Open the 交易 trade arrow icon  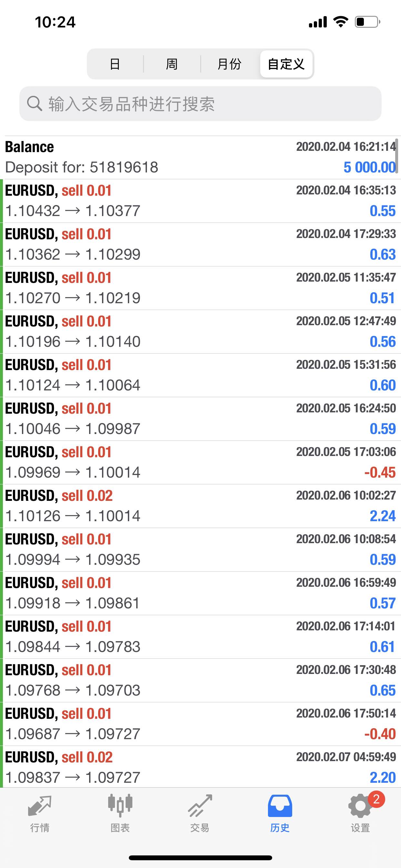click(x=200, y=806)
